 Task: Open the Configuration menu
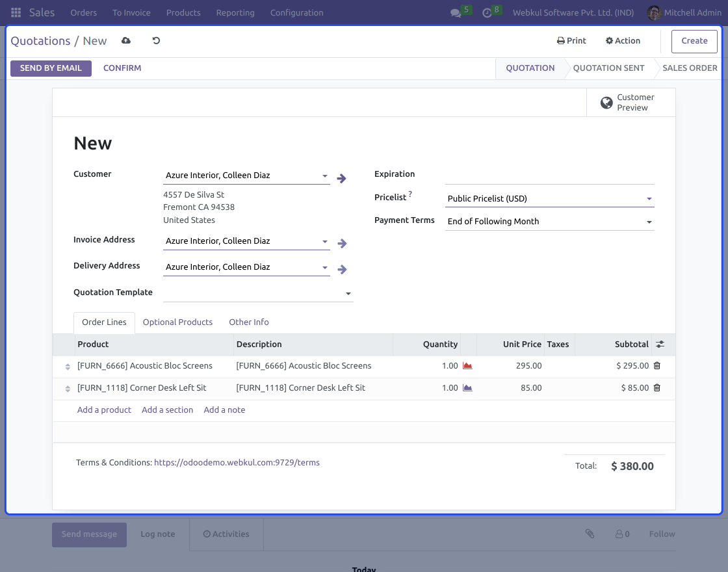pyautogui.click(x=296, y=13)
